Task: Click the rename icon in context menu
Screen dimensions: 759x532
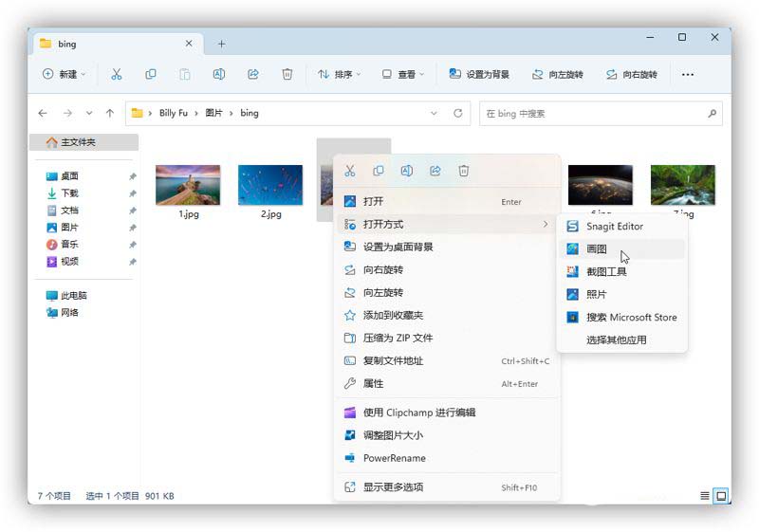Action: [x=406, y=171]
